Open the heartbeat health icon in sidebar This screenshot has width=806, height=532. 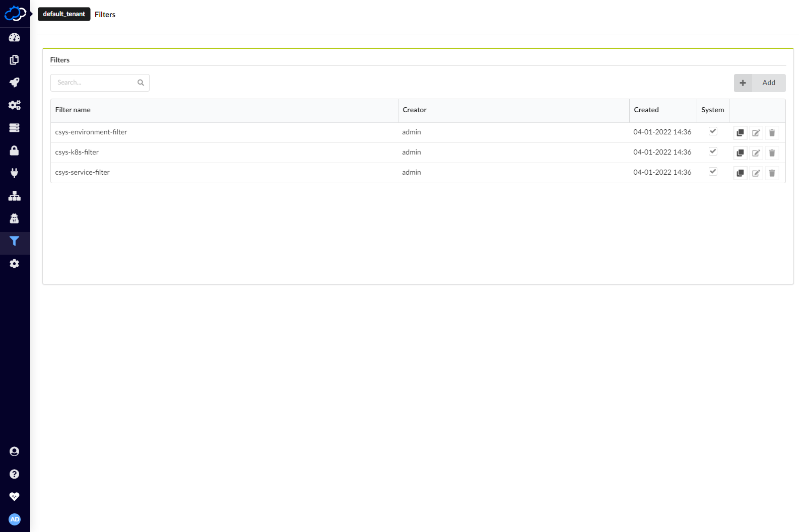pyautogui.click(x=15, y=497)
